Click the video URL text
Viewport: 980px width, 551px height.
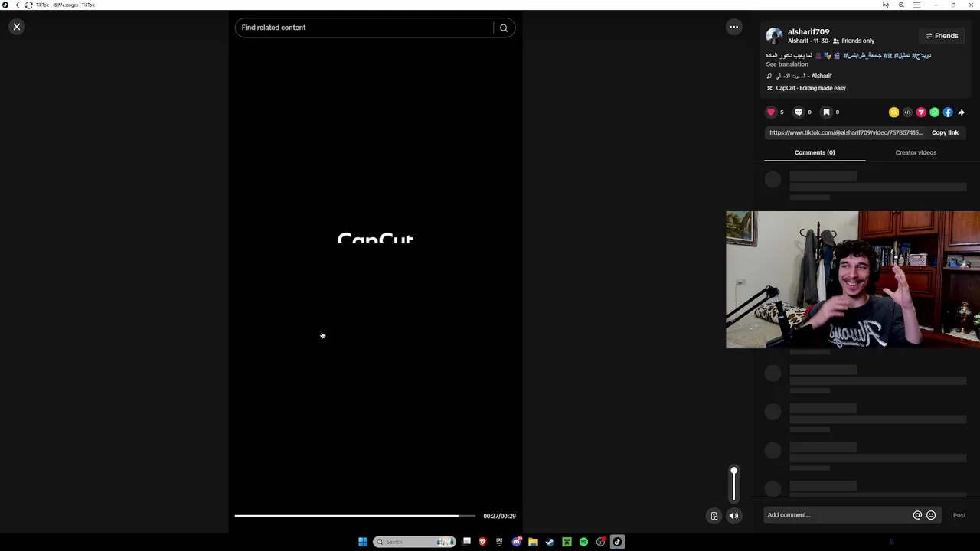click(x=846, y=132)
